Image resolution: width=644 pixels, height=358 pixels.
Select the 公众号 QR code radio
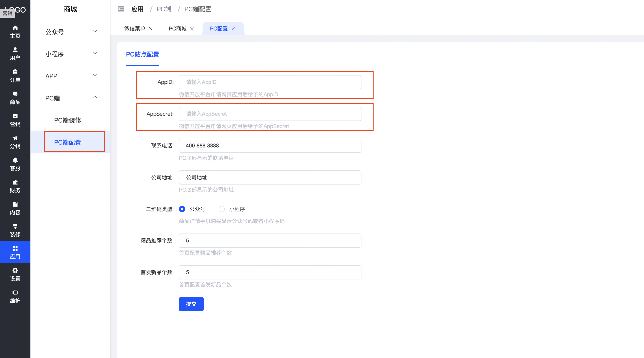[x=182, y=209]
